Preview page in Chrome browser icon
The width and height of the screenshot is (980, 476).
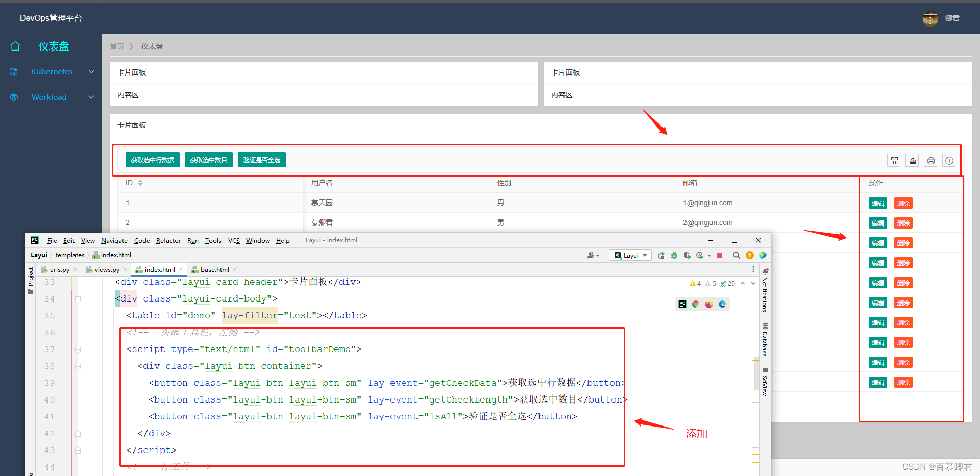coord(696,304)
